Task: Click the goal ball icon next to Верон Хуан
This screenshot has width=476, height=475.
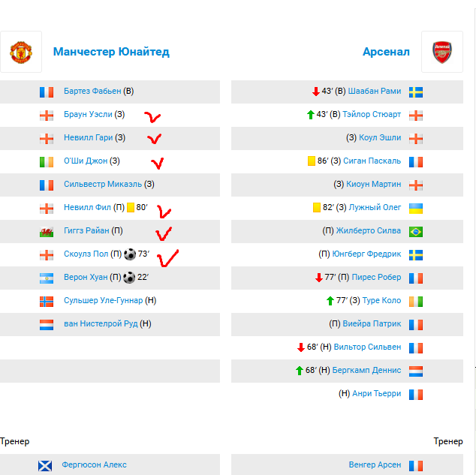Action: 129,278
